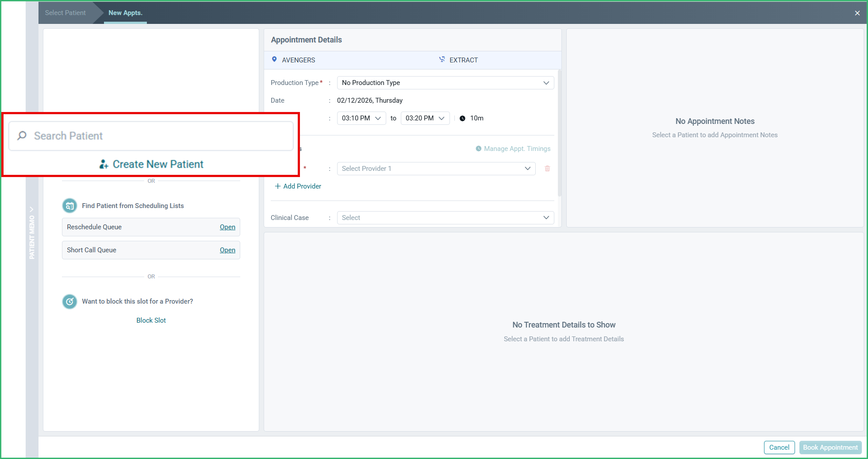Select the New Appts. tab
The width and height of the screenshot is (868, 459).
126,13
